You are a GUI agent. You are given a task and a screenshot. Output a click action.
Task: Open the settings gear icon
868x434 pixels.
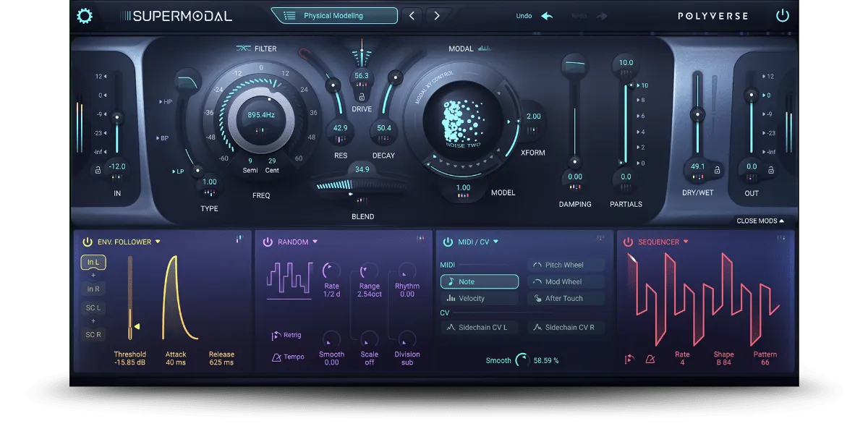pyautogui.click(x=85, y=15)
